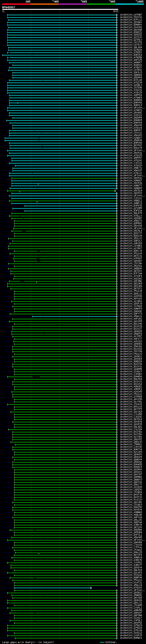Select hit label UniRef100_B6TSF9
This screenshot has width=146, height=644.
click(x=131, y=555)
